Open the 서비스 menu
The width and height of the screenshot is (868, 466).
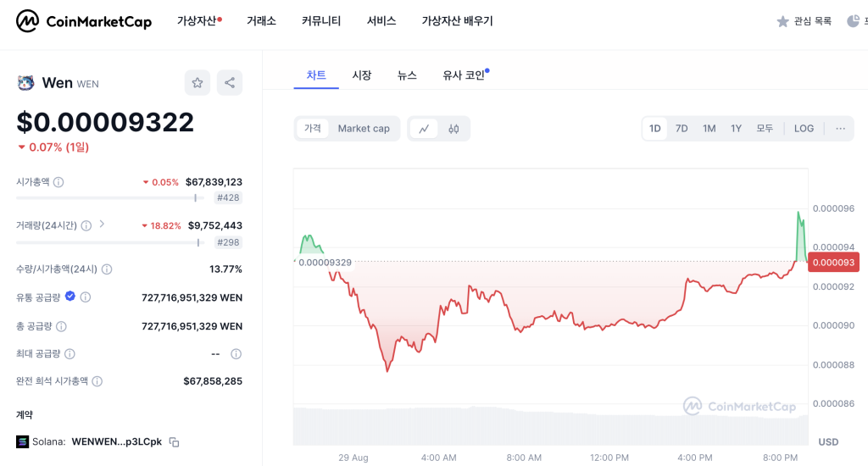coord(381,21)
